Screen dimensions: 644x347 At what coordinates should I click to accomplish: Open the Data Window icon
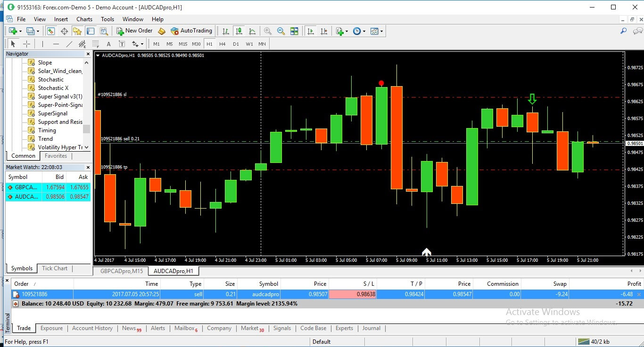tap(64, 31)
